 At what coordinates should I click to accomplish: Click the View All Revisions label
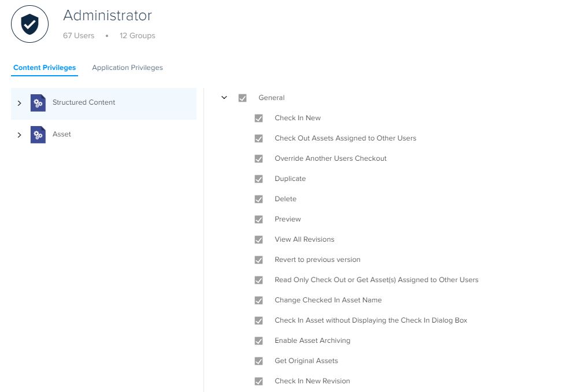305,239
